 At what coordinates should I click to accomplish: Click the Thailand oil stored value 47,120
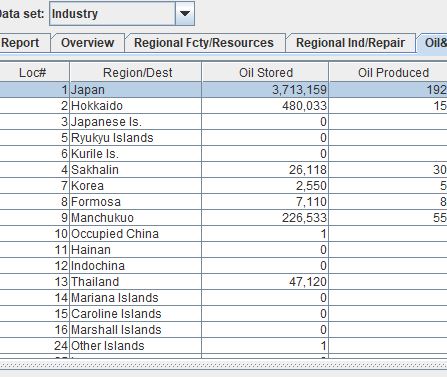[x=308, y=282]
